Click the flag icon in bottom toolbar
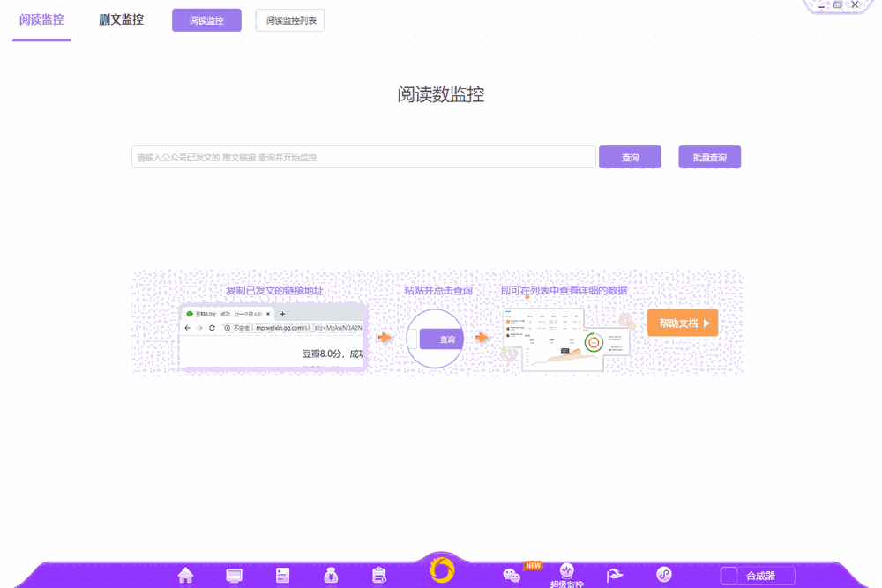The image size is (882, 588). click(615, 574)
